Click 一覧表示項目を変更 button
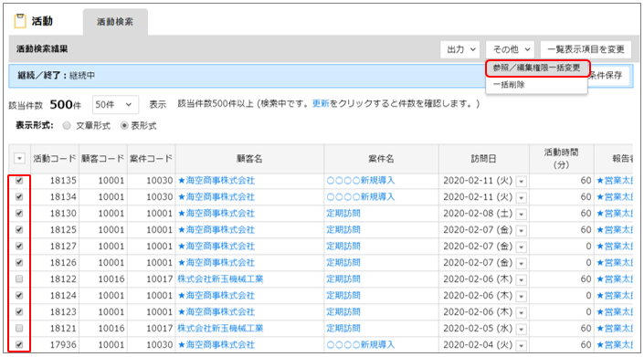 pos(586,49)
